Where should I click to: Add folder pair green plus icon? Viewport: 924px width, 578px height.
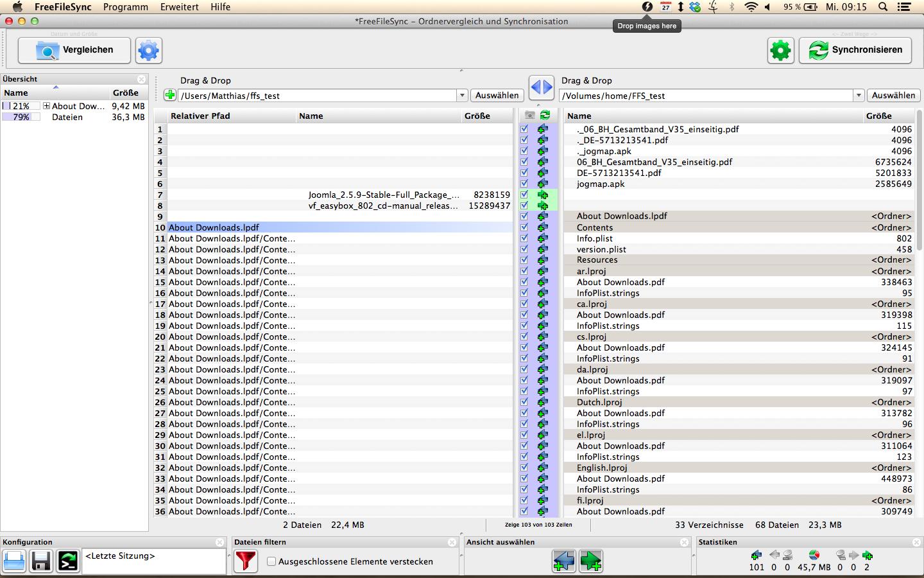pyautogui.click(x=169, y=95)
